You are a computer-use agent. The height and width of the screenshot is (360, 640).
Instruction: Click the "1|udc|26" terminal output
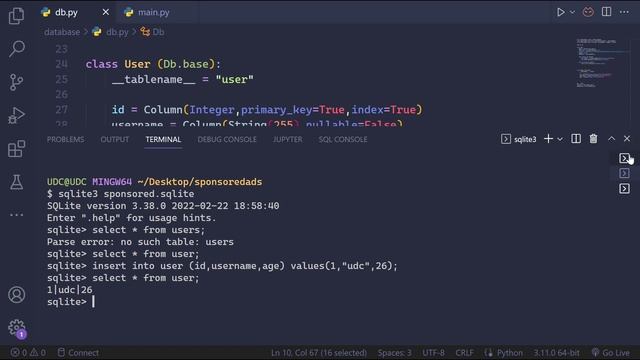[70, 290]
